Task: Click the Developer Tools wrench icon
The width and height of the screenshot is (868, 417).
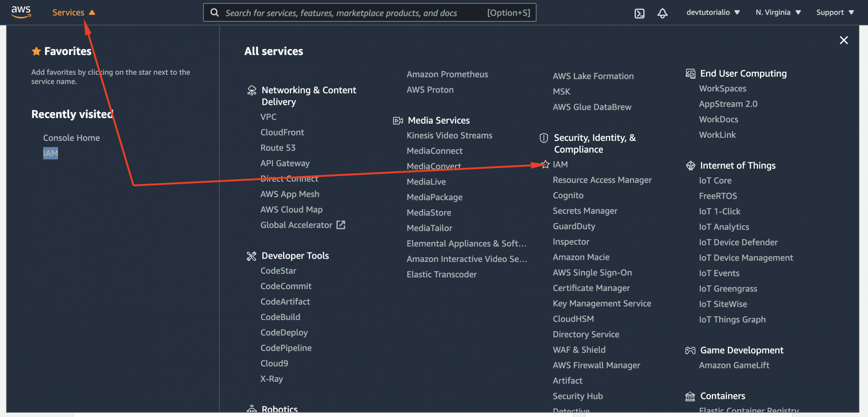Action: (x=251, y=256)
